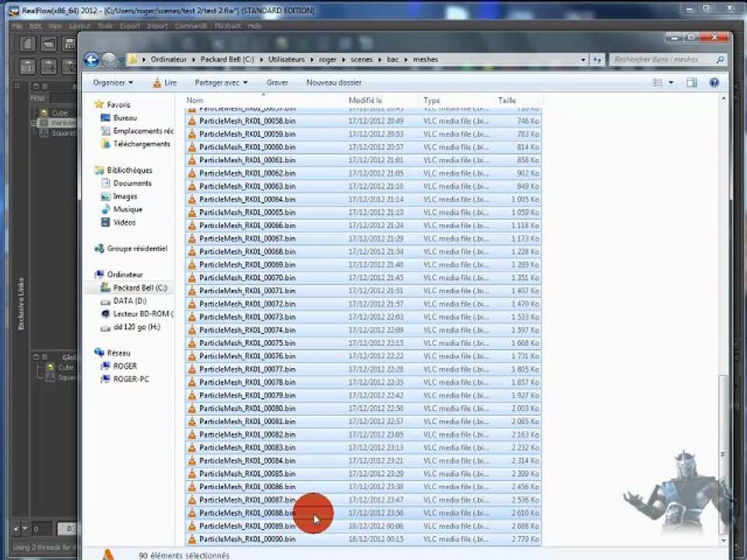Toggle the preview pane icon
The height and width of the screenshot is (560, 747).
pyautogui.click(x=692, y=82)
